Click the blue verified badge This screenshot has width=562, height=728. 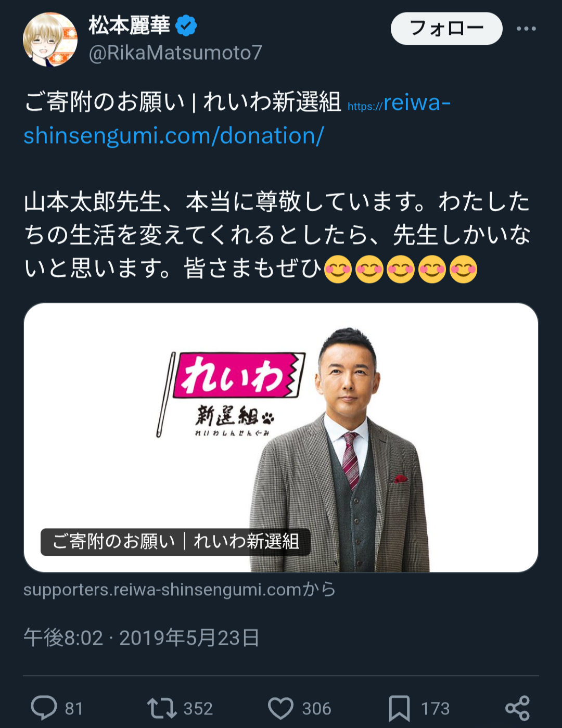tap(186, 25)
